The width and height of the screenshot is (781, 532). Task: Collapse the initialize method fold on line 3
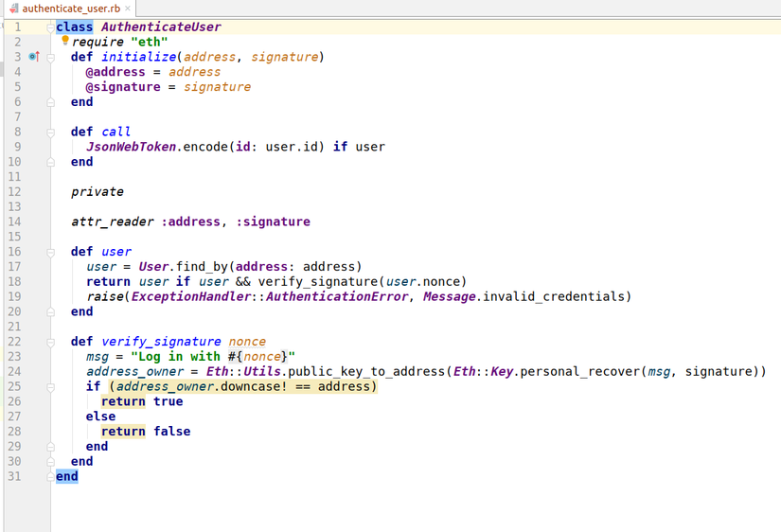[x=50, y=58]
